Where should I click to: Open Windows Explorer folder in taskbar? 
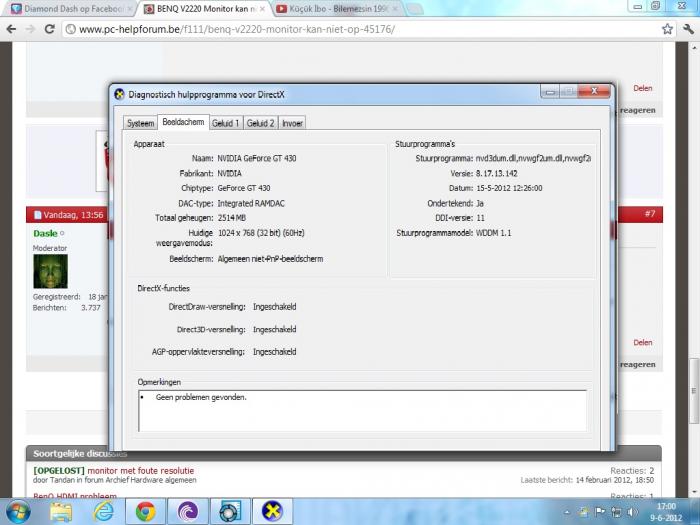click(61, 512)
